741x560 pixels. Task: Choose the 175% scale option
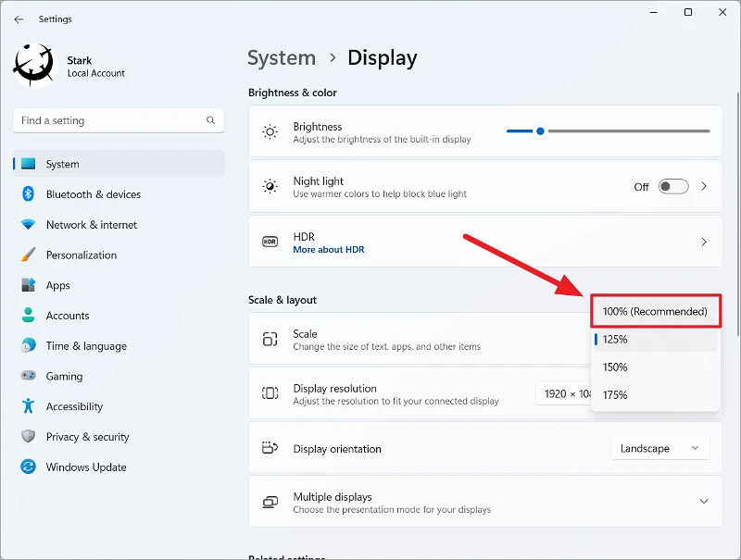click(x=656, y=394)
